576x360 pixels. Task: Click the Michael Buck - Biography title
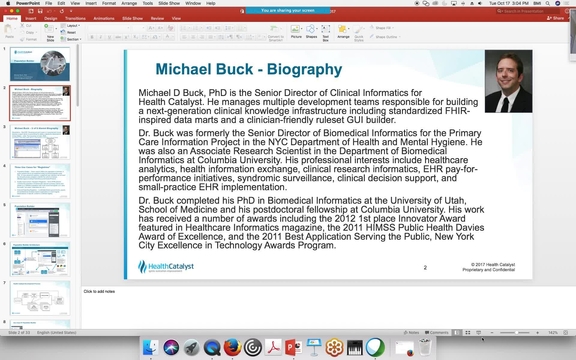[x=249, y=69]
